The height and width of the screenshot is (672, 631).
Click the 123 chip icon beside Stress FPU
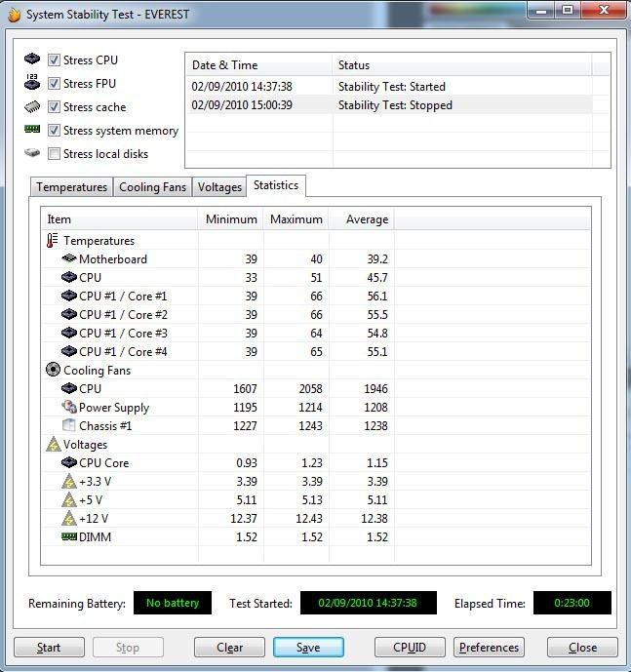pos(32,81)
